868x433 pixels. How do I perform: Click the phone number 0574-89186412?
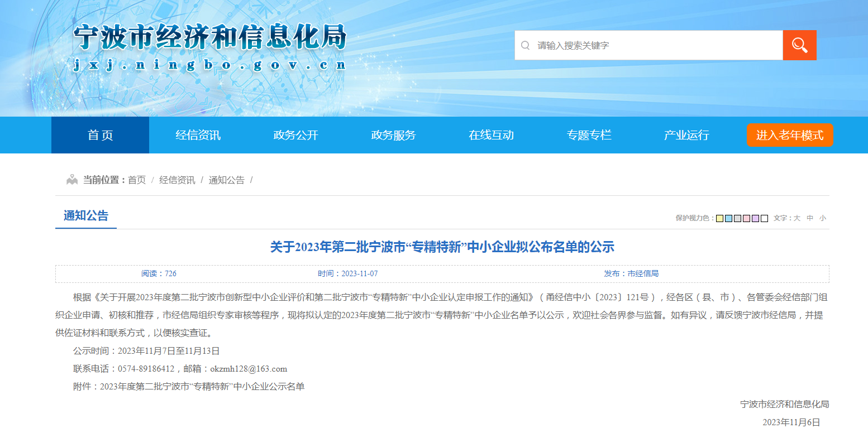point(146,369)
